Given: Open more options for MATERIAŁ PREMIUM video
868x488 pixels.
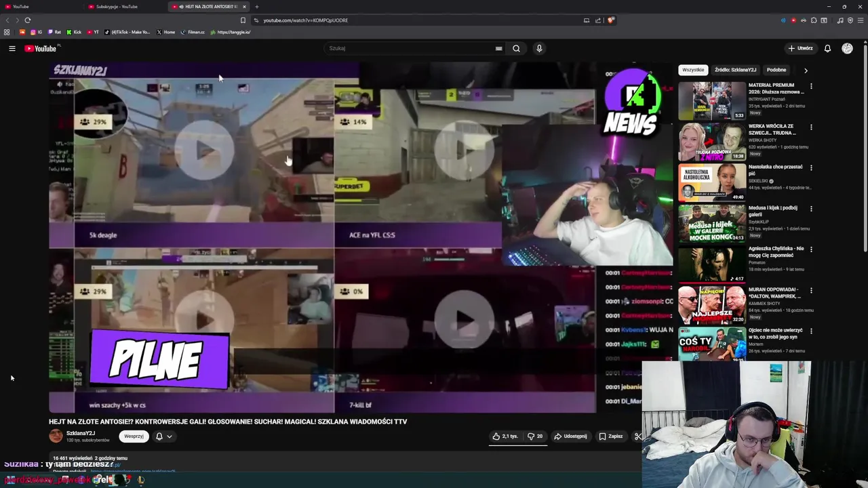Looking at the screenshot, I should [811, 86].
